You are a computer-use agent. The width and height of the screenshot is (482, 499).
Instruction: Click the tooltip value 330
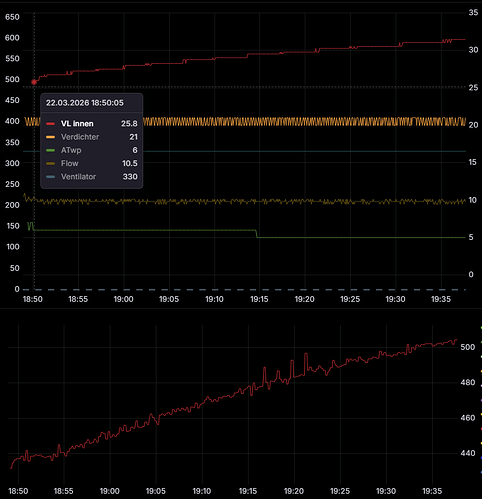pos(130,177)
